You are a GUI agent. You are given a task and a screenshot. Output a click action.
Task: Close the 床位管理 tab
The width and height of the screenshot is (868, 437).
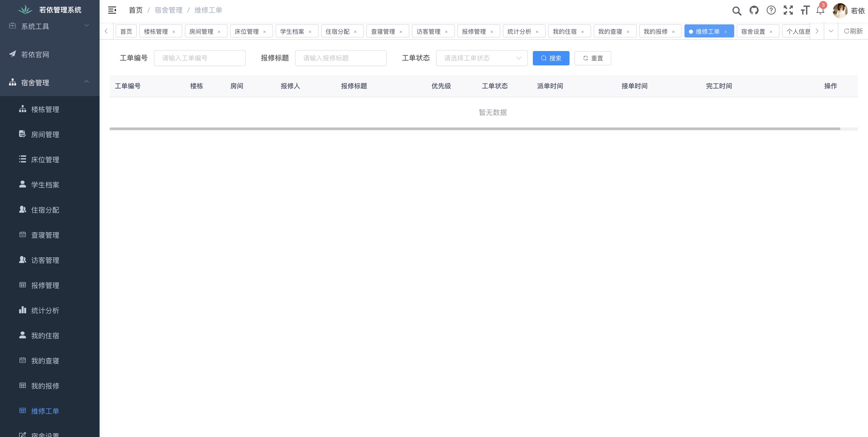pos(265,32)
